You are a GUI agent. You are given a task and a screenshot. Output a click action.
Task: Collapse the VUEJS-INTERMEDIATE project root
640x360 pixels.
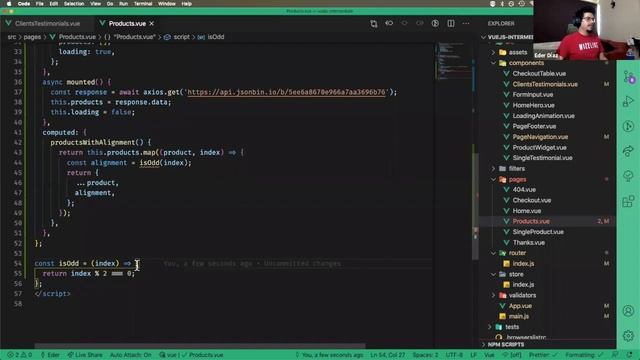click(x=510, y=37)
